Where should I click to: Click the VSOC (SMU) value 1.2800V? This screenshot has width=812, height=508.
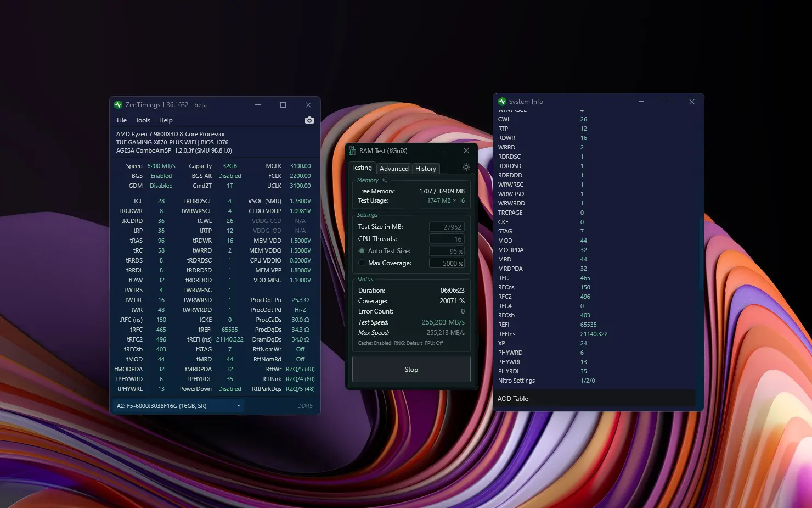pos(300,201)
